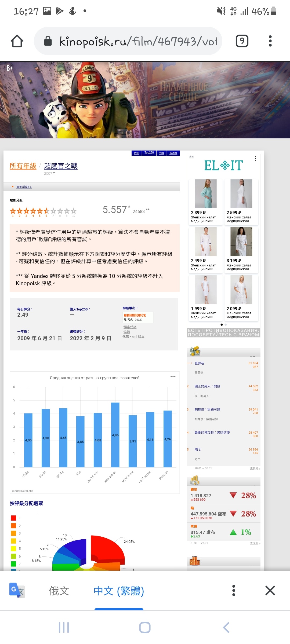
Task: Click the Kinopoisk 5.56 rating badge
Action: (x=138, y=317)
